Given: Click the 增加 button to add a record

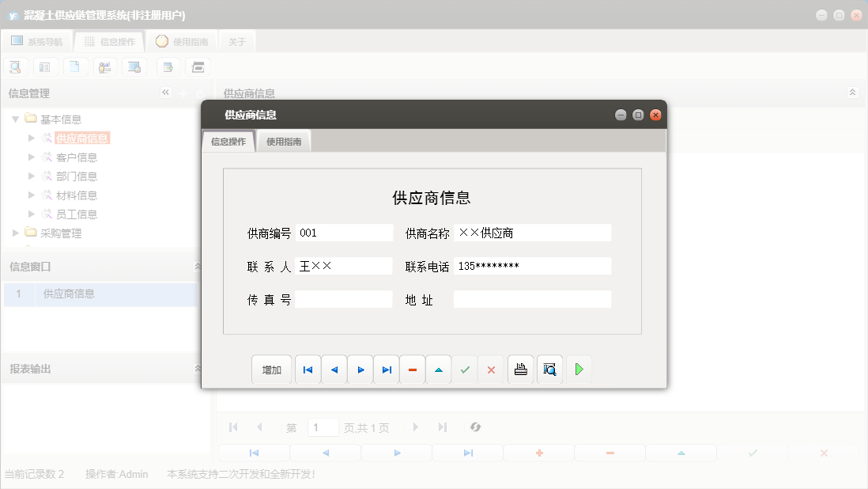Looking at the screenshot, I should coord(271,369).
